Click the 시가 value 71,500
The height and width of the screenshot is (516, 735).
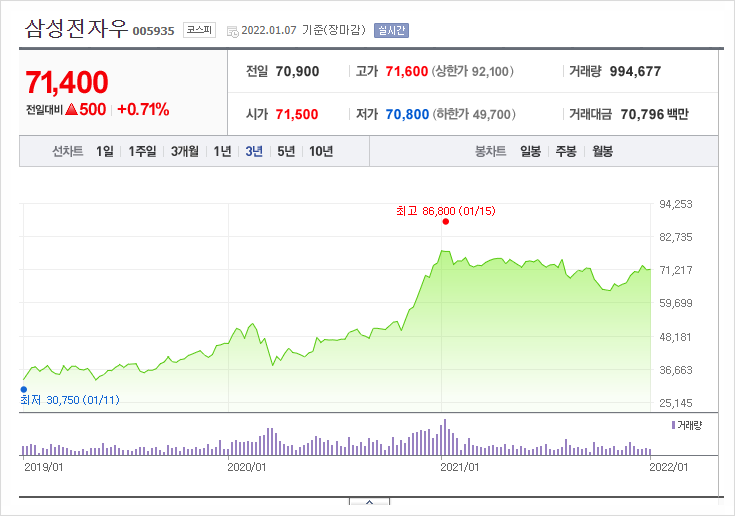(297, 114)
